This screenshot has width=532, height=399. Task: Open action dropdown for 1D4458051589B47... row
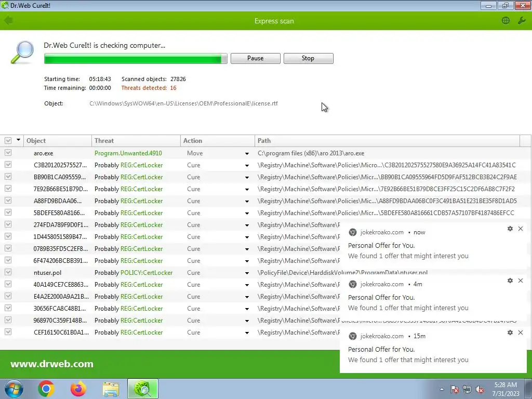pos(247,237)
